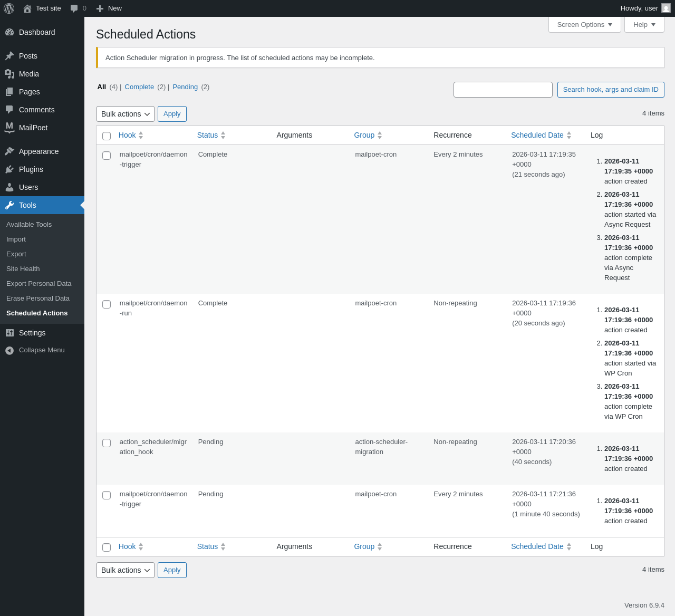Click the Collapse Menu arrow icon
This screenshot has width=675, height=616.
click(9, 350)
